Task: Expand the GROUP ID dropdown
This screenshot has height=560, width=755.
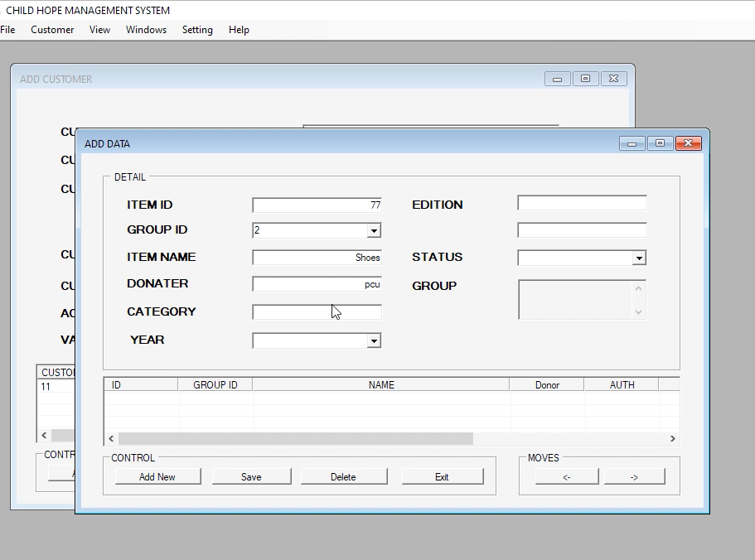Action: tap(374, 231)
